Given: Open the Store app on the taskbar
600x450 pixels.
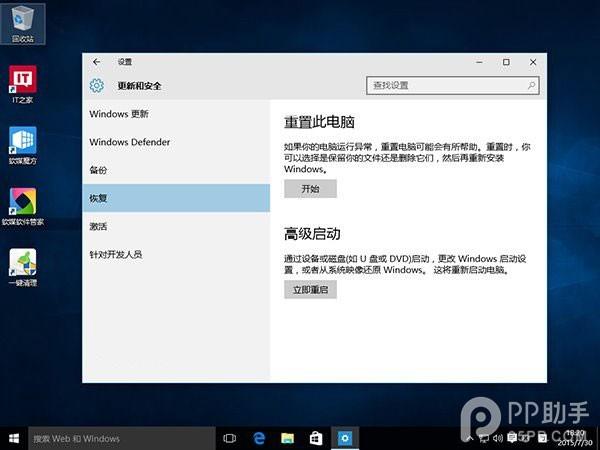Looking at the screenshot, I should [316, 438].
